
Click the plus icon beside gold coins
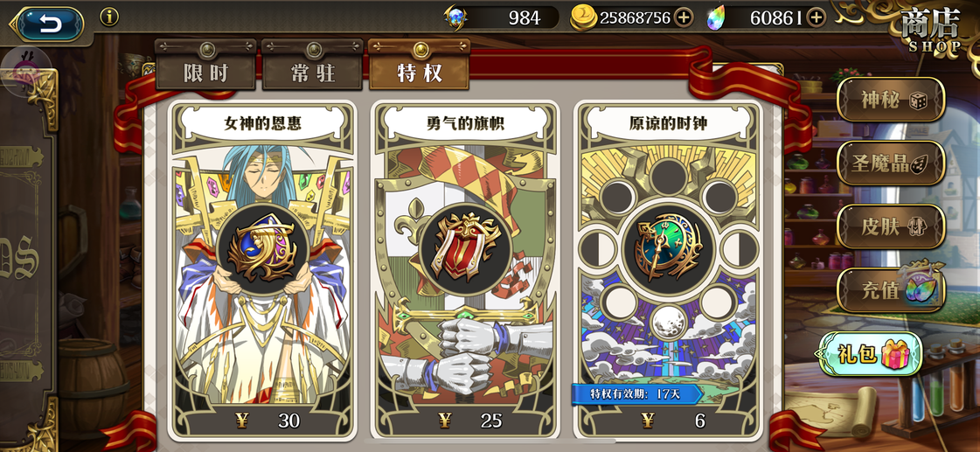tap(684, 17)
